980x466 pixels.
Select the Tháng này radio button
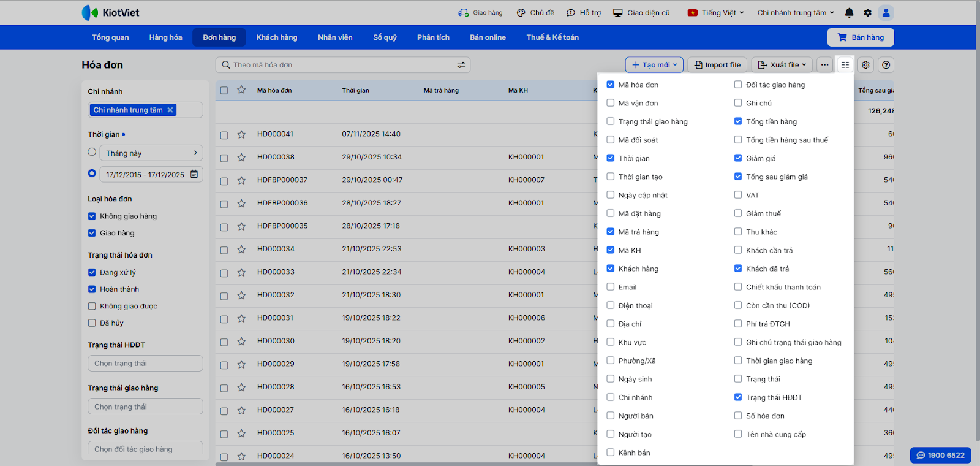pyautogui.click(x=92, y=152)
